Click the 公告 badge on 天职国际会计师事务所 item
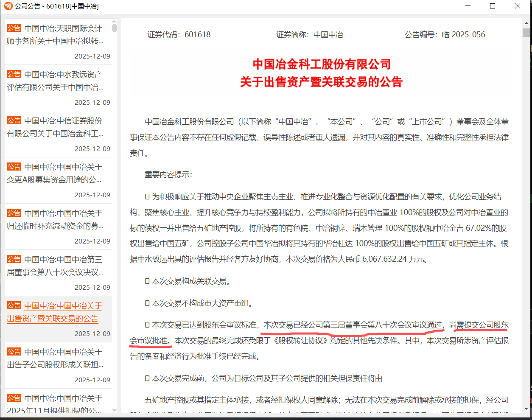532x420 pixels. click(14, 28)
